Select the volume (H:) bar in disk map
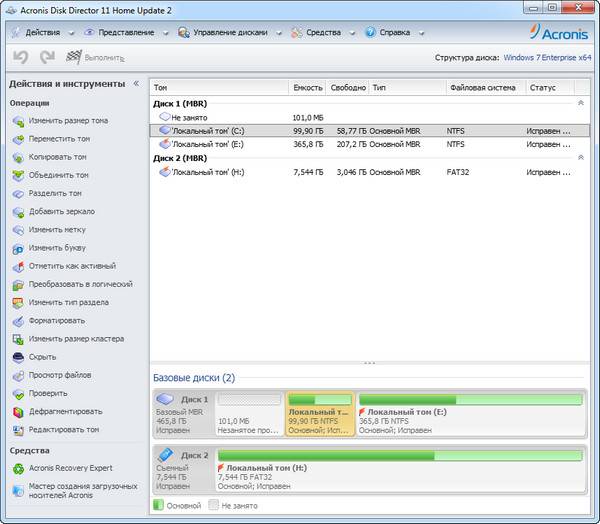The image size is (600, 524). (401, 468)
